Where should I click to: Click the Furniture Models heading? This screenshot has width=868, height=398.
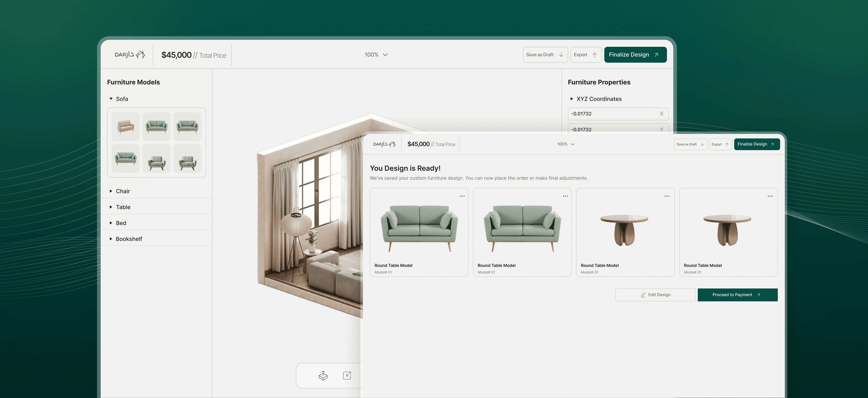[x=133, y=82]
